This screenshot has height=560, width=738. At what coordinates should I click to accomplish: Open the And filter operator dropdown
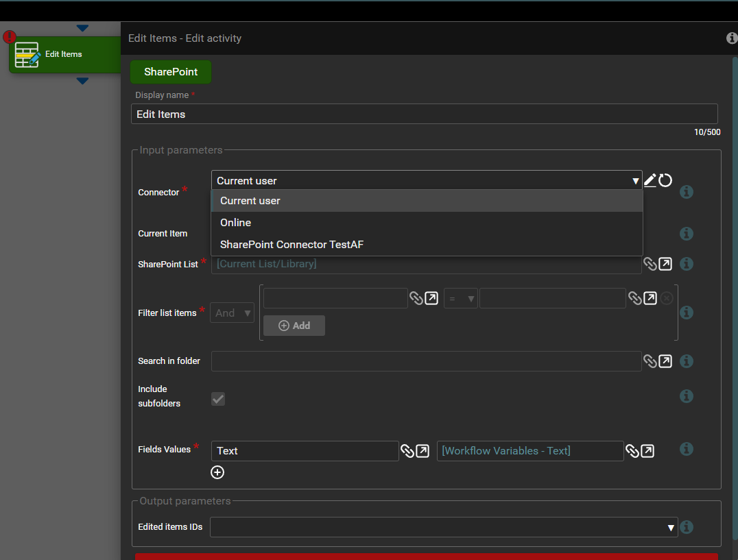[233, 313]
